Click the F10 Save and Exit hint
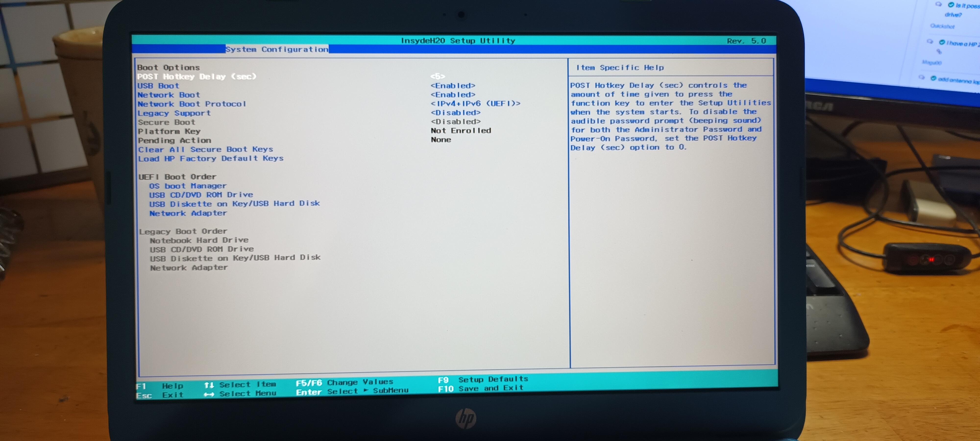This screenshot has height=441, width=980. [480, 389]
